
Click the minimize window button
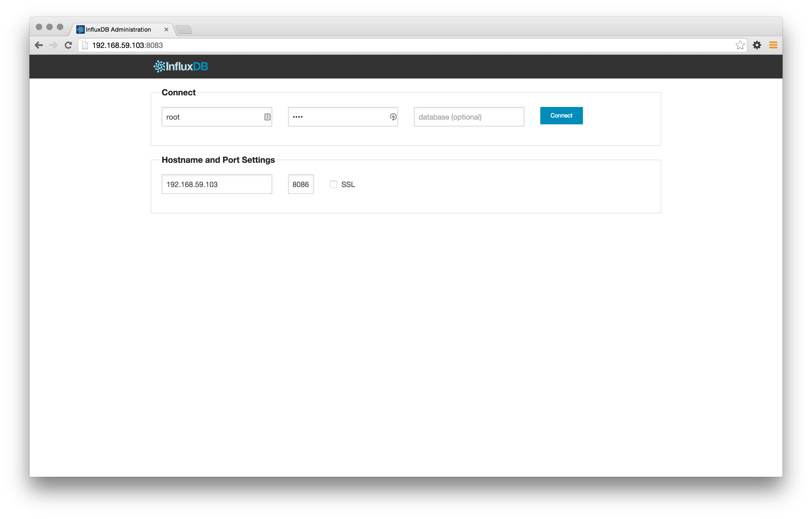[x=49, y=27]
